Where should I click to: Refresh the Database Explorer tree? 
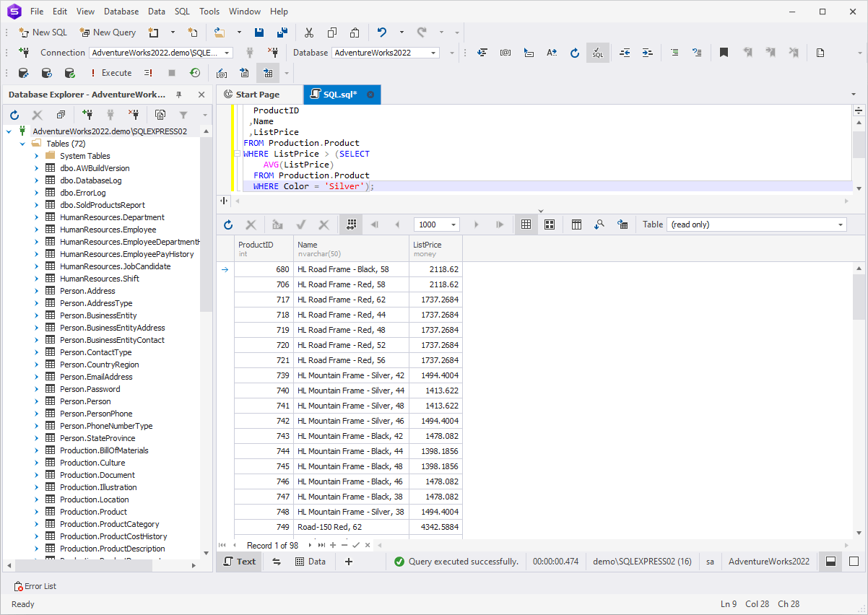pyautogui.click(x=14, y=115)
